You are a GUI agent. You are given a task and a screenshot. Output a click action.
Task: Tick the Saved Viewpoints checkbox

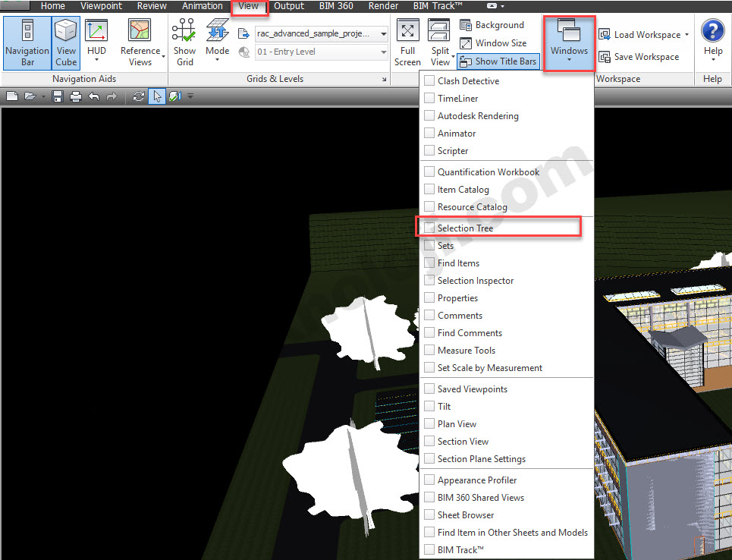point(429,389)
